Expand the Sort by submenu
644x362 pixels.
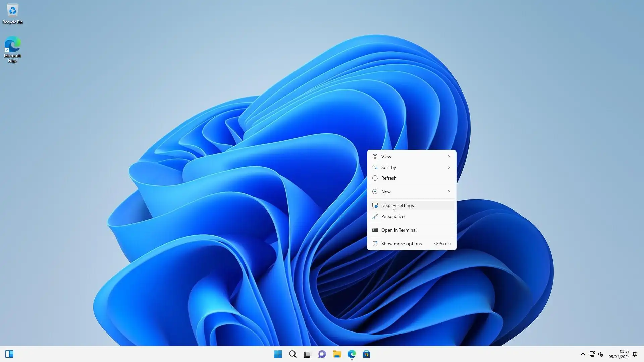pyautogui.click(x=411, y=167)
